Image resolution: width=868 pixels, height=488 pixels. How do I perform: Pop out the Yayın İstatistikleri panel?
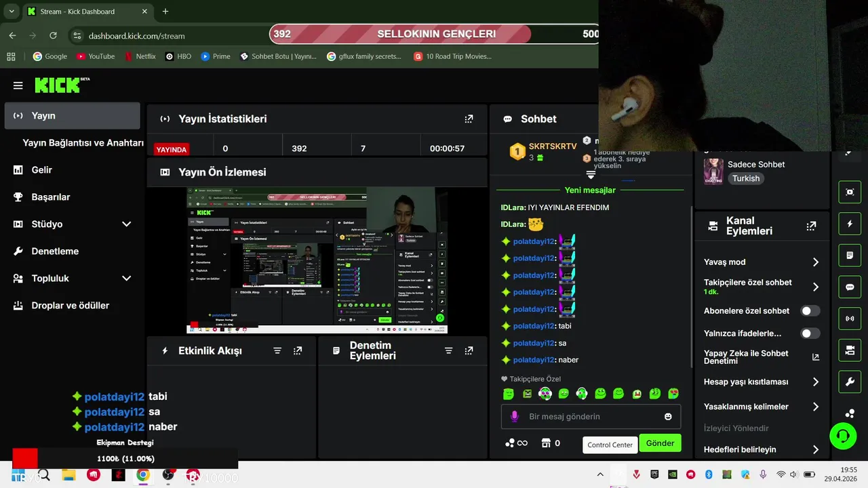pos(469,119)
